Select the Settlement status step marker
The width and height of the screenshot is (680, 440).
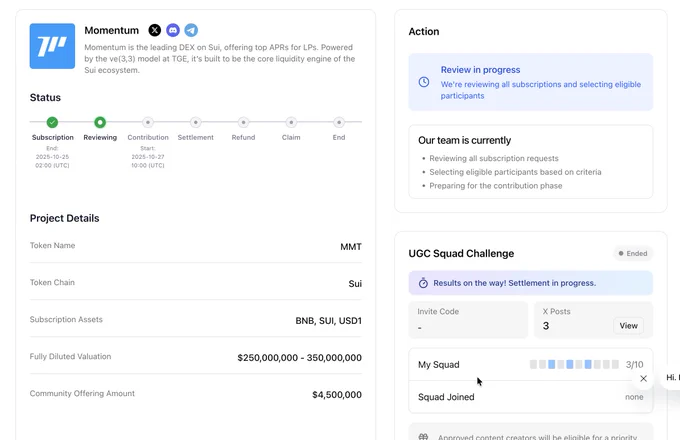[196, 122]
